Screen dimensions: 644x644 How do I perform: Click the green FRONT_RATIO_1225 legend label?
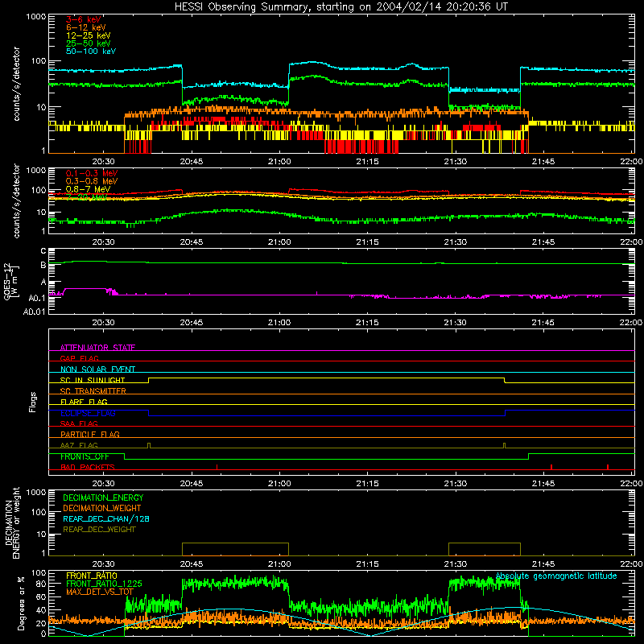[104, 584]
